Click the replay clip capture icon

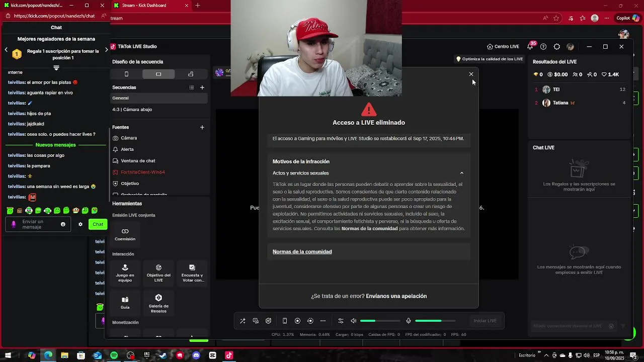tap(310, 321)
